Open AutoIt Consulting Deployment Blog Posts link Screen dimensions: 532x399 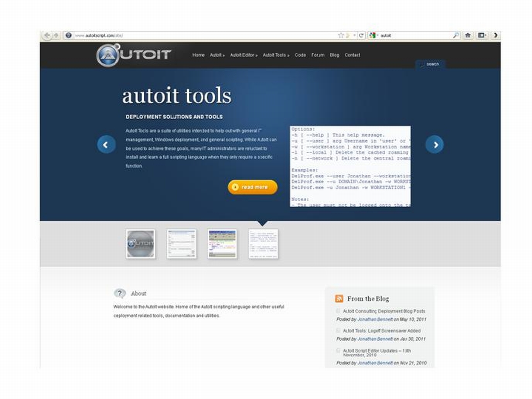point(384,311)
